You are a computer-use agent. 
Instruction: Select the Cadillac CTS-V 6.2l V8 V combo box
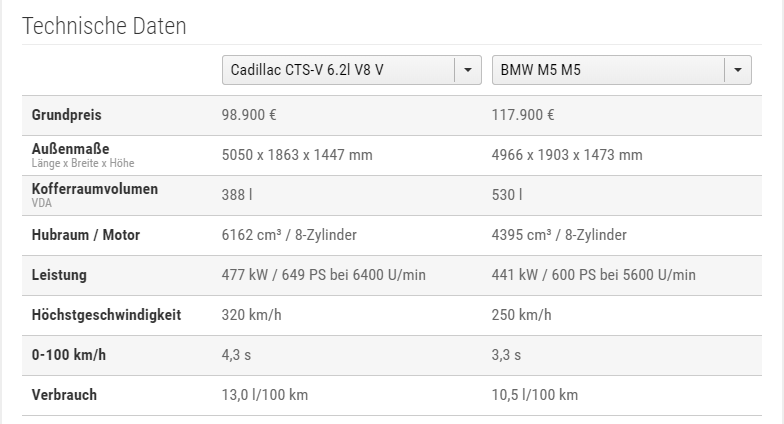(352, 70)
